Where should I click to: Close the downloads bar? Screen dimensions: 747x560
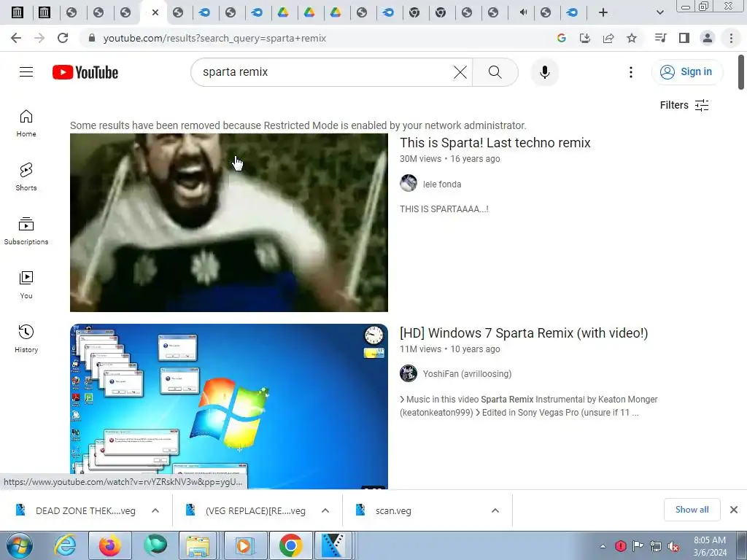tap(734, 510)
